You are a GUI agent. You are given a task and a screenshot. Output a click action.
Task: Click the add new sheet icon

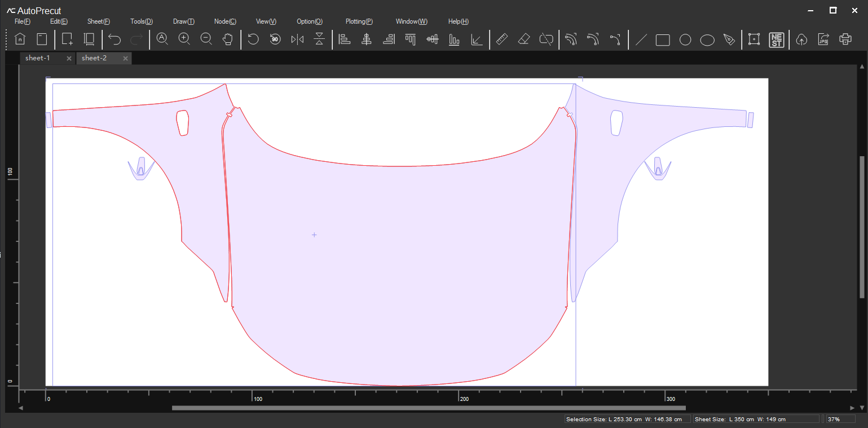[67, 39]
